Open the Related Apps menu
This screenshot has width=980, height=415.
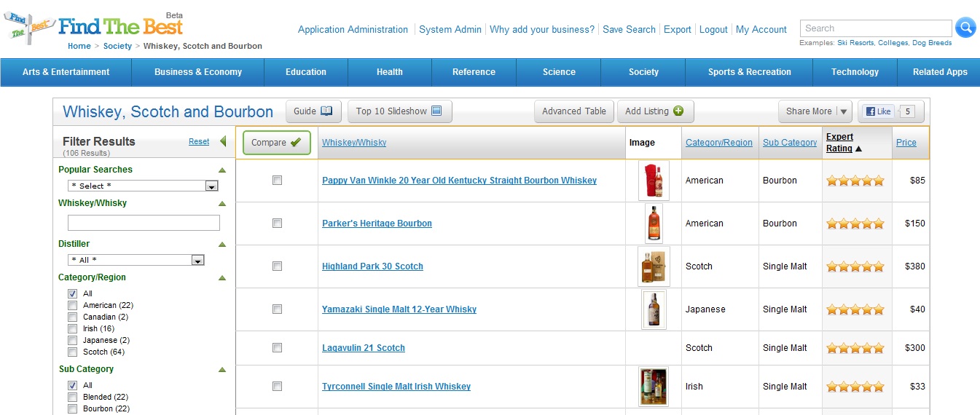pyautogui.click(x=940, y=72)
